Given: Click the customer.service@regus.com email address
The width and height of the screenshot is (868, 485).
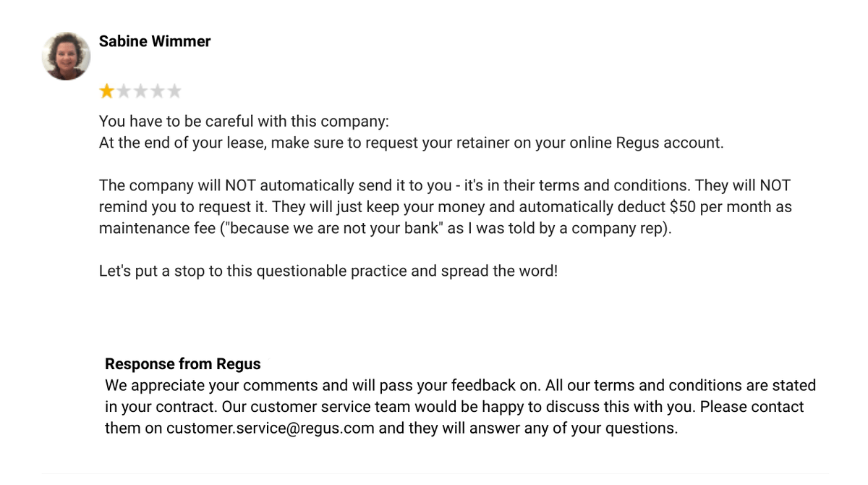Looking at the screenshot, I should [x=271, y=428].
